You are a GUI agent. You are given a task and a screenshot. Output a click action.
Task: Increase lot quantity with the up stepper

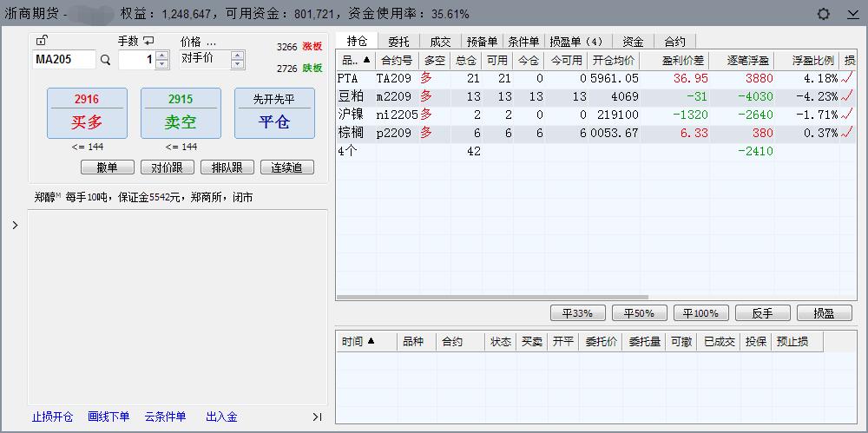(161, 56)
